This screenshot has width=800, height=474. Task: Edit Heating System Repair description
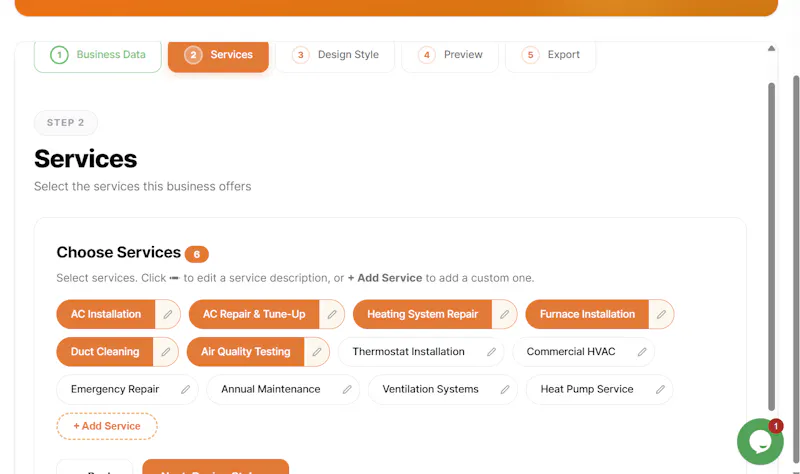[504, 314]
